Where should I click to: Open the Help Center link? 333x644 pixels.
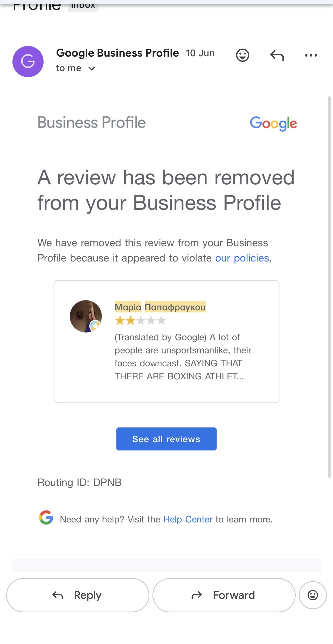(188, 519)
